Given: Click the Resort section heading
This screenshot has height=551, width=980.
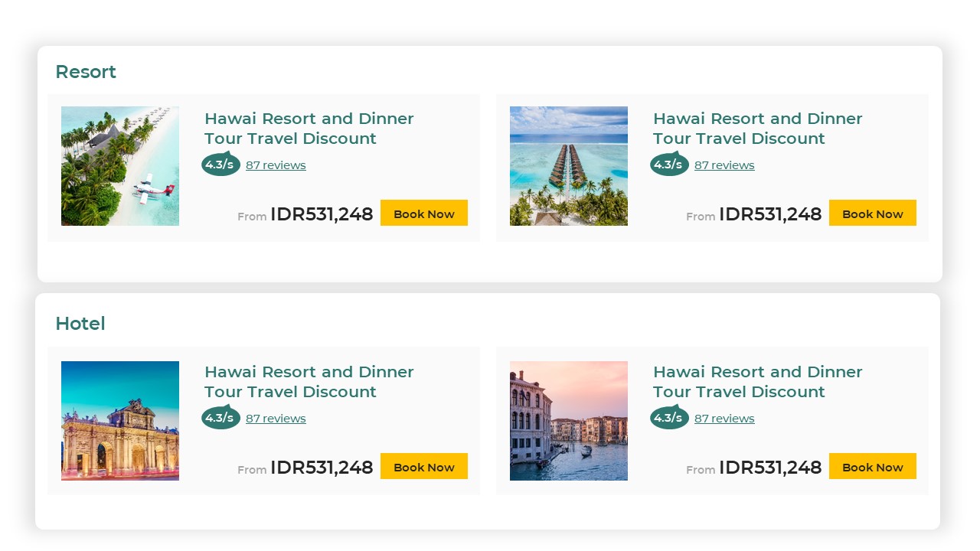Looking at the screenshot, I should point(86,72).
